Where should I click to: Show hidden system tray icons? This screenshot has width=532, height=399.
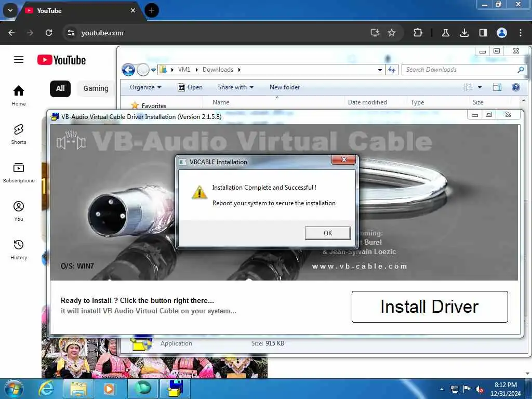(442, 389)
